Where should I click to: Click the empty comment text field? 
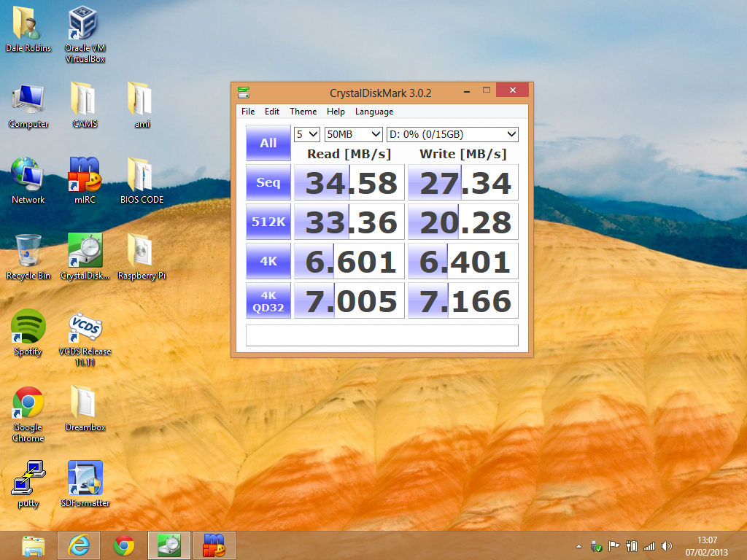(x=382, y=335)
